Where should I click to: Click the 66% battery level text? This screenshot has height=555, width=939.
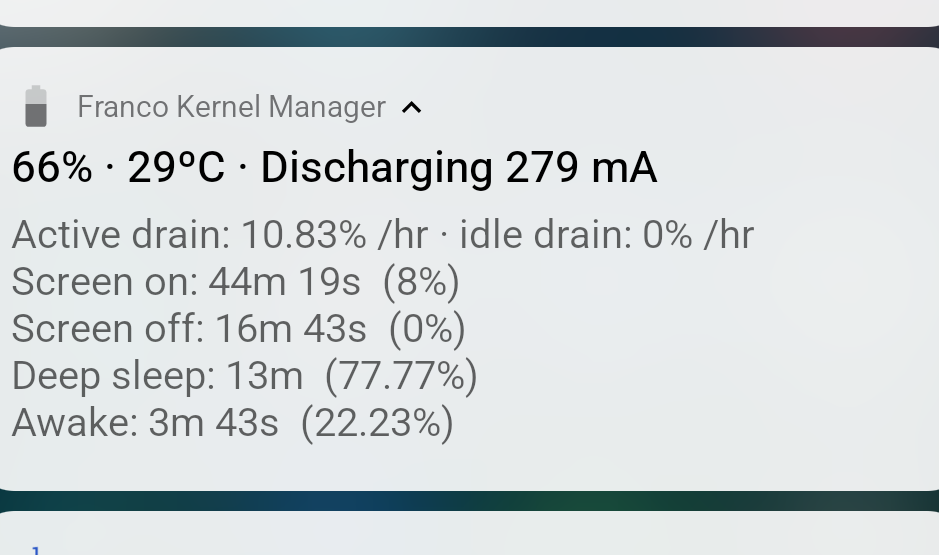pos(52,168)
